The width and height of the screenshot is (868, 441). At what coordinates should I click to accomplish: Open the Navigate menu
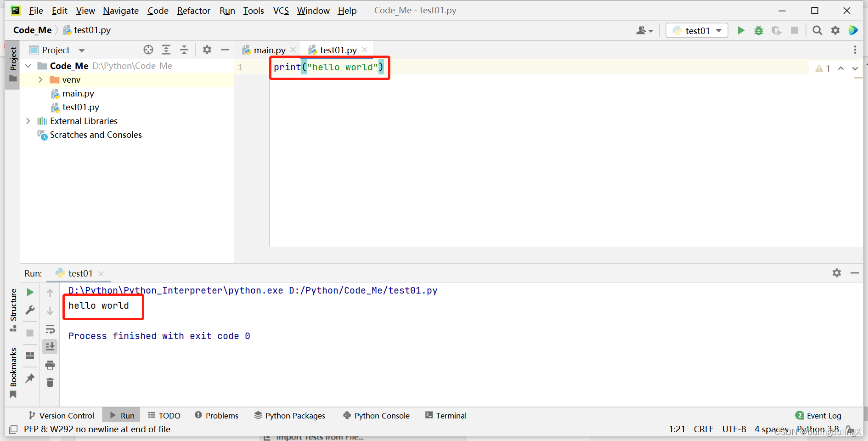(121, 11)
